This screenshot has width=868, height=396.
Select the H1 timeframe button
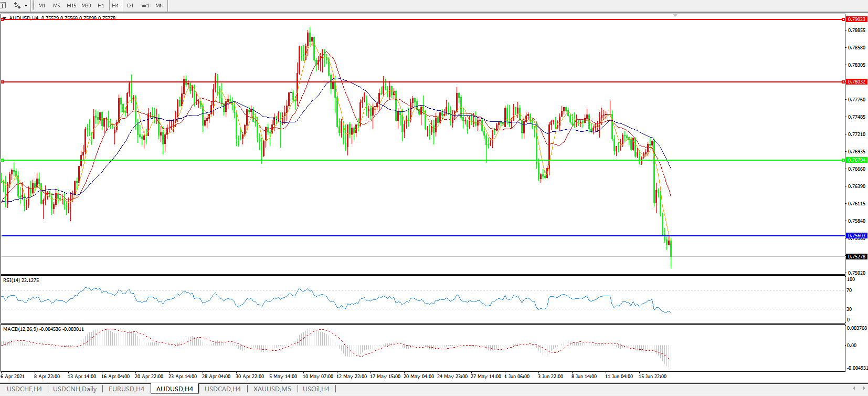(101, 6)
